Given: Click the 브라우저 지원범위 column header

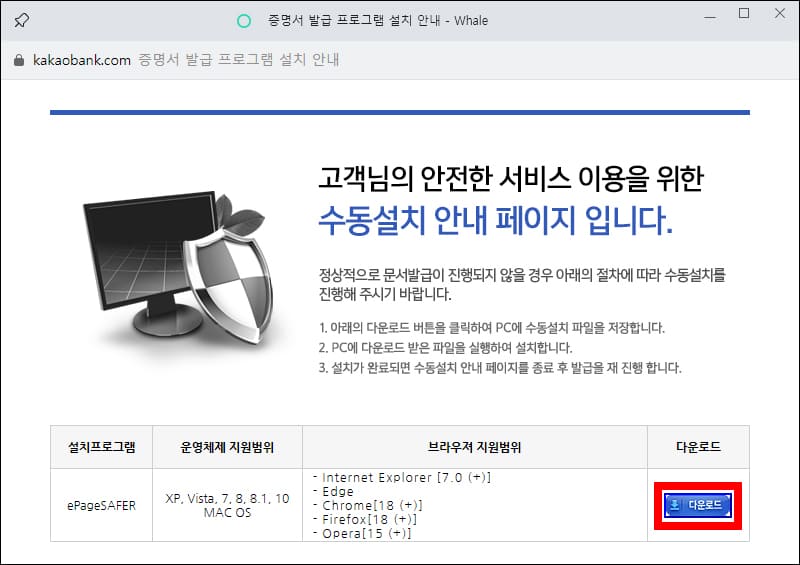Looking at the screenshot, I should (x=474, y=448).
